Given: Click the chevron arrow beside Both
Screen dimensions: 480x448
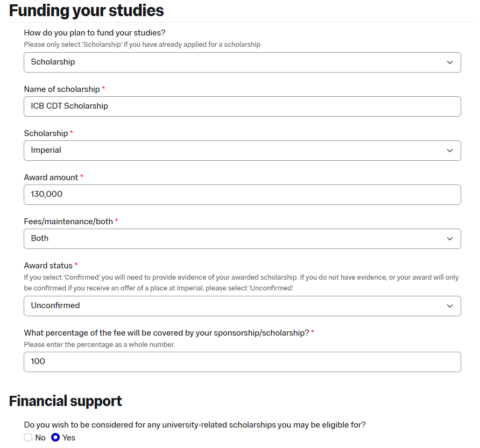Looking at the screenshot, I should [450, 239].
